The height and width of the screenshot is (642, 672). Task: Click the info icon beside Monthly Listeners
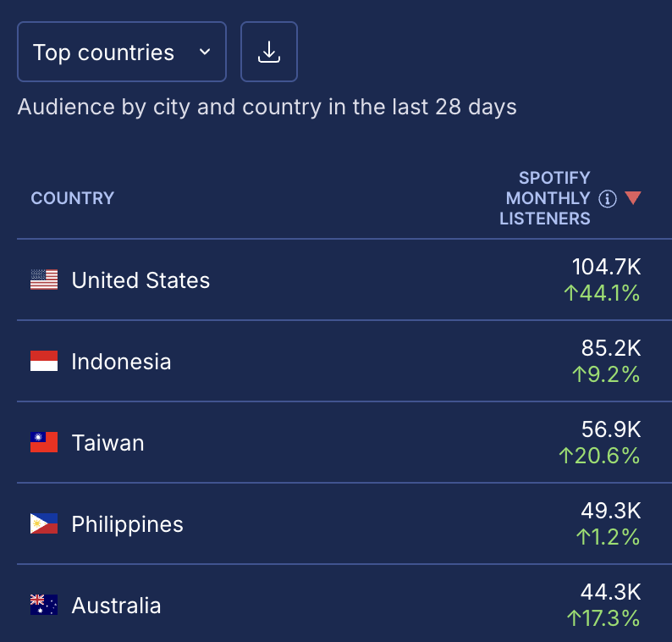[x=608, y=198]
